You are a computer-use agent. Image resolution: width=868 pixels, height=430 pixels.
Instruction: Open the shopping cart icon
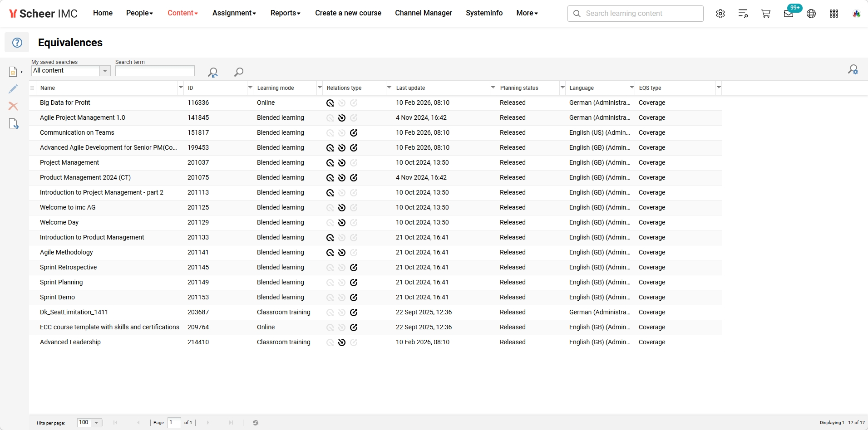(x=766, y=14)
